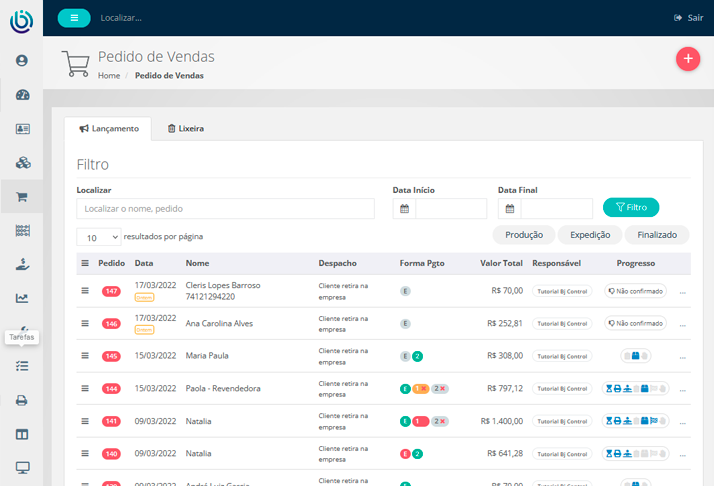Select the Lançamento tab

point(108,129)
